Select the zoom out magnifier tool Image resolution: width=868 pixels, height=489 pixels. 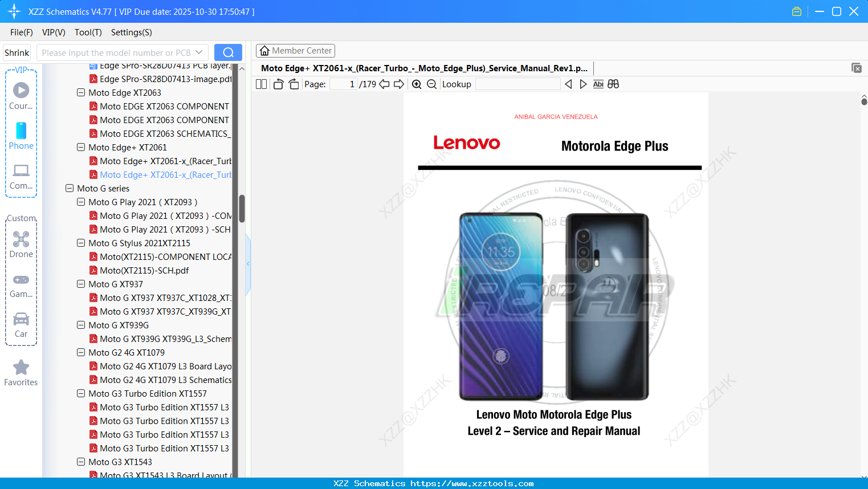coord(431,84)
